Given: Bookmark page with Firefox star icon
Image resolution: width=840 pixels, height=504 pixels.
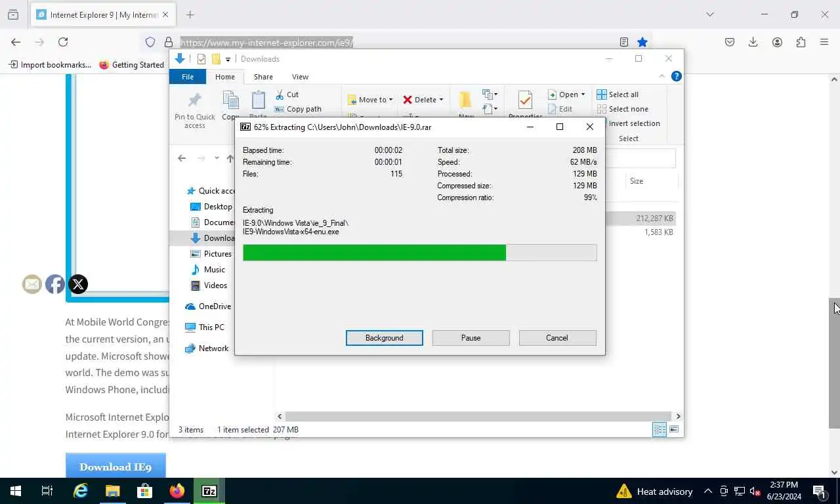Looking at the screenshot, I should 642,42.
